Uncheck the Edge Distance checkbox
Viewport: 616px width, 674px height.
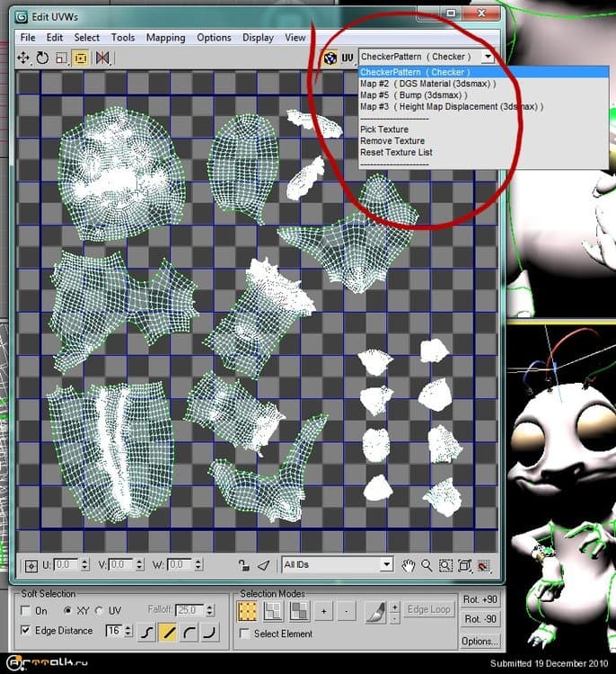(25, 631)
